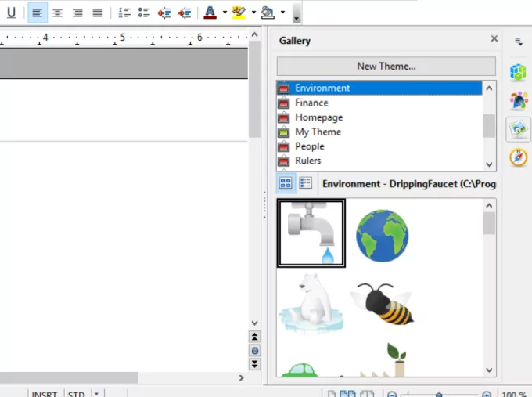Open highlighting color dropdown arrow
Image resolution: width=532 pixels, height=397 pixels.
tap(253, 13)
